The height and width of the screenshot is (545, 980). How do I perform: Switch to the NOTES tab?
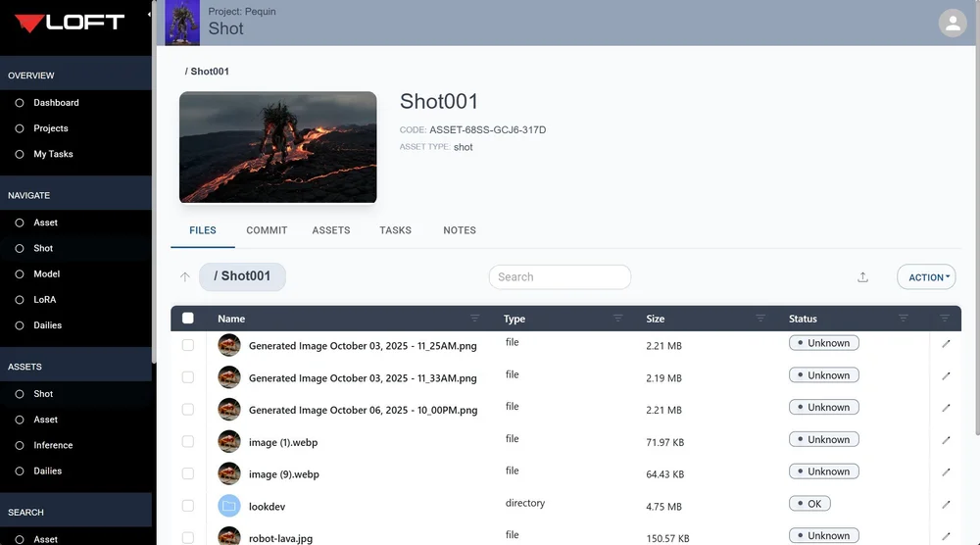[x=460, y=230]
